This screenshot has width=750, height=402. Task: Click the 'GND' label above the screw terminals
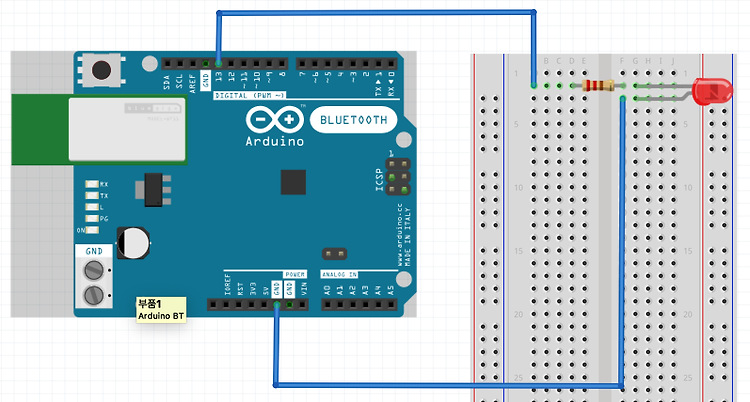(94, 251)
